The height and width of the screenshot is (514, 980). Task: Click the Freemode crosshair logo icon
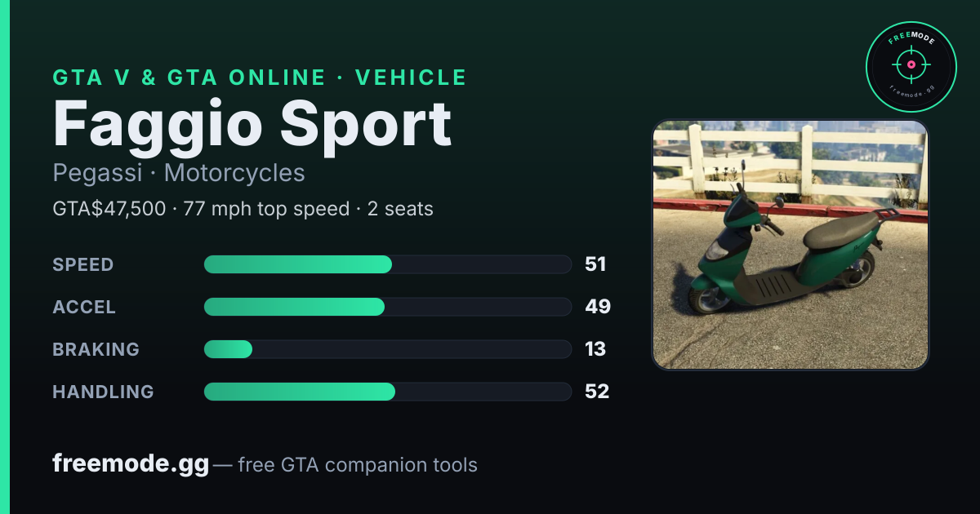[911, 66]
